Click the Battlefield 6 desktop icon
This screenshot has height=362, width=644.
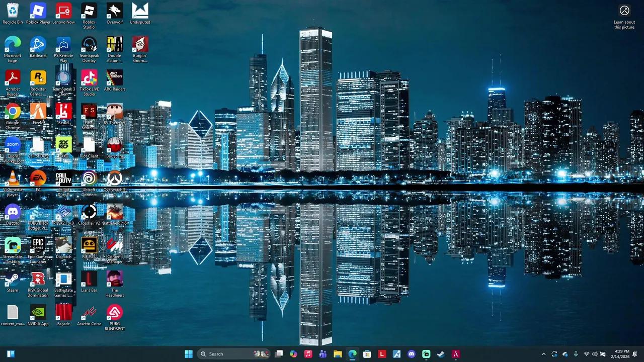[x=114, y=215]
